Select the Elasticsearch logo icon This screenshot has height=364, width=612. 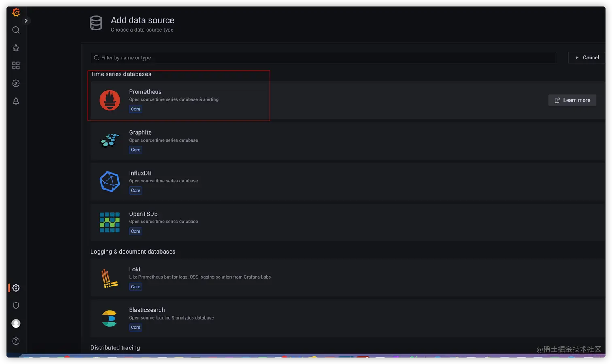[109, 319]
